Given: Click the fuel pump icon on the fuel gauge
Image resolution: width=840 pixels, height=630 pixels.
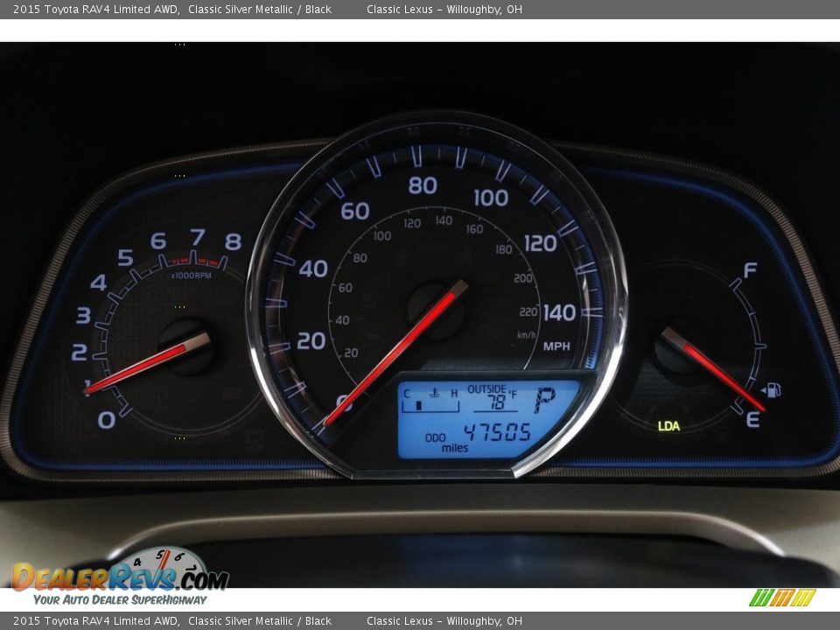Looking at the screenshot, I should point(772,390).
